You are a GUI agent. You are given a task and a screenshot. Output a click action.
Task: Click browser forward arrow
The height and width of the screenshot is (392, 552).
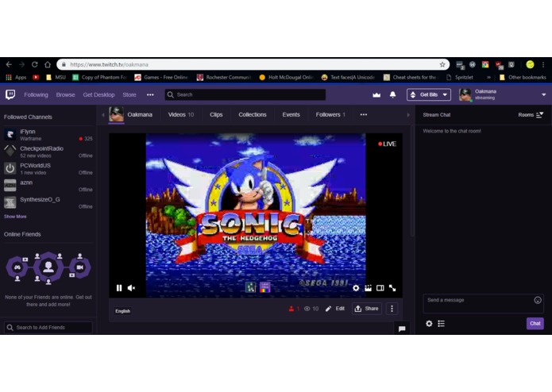(21, 64)
